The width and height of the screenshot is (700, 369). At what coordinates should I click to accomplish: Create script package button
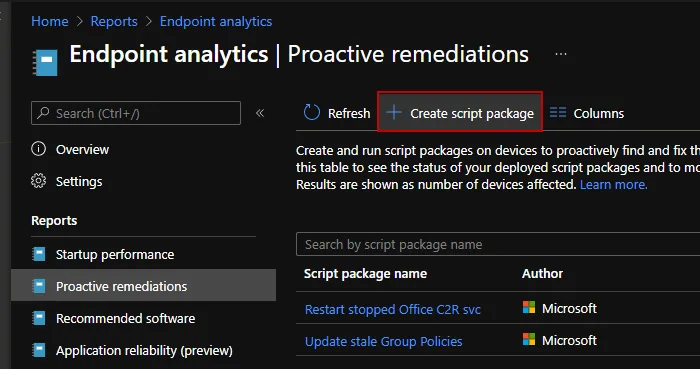[460, 112]
